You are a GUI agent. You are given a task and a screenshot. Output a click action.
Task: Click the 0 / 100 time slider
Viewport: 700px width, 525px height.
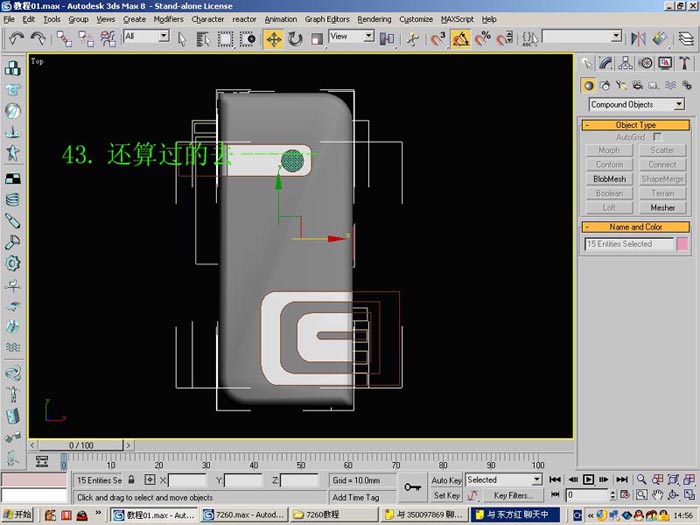click(81, 445)
